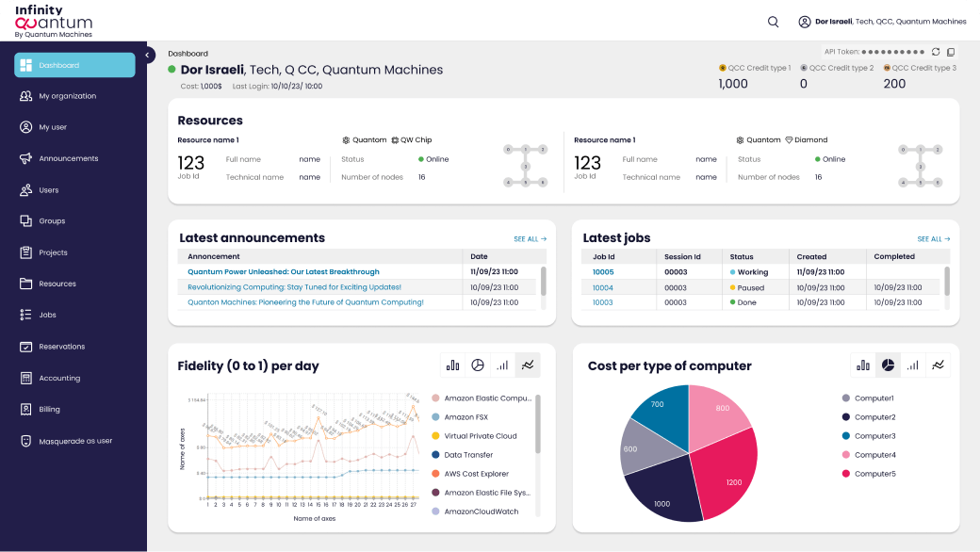Screen dimensions: 980x552
Task: Click the Accounting icon in sidebar
Action: pos(26,378)
